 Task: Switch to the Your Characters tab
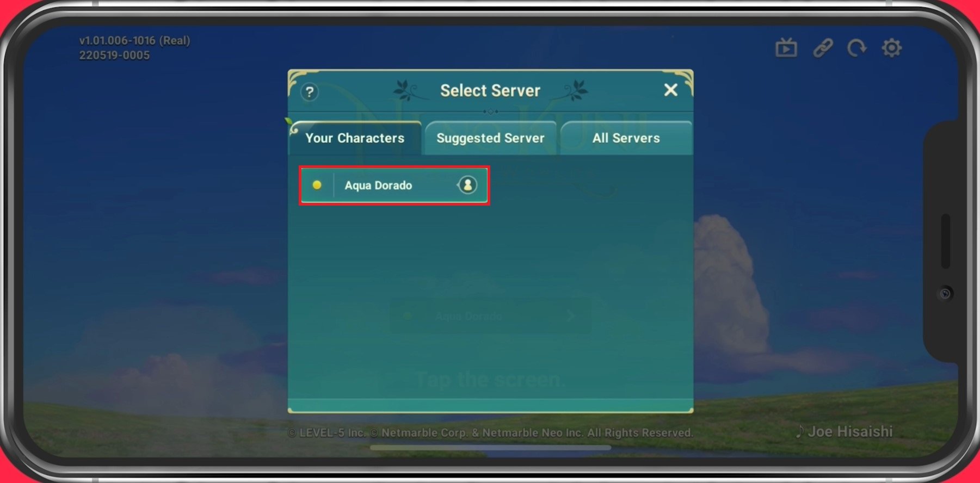[x=355, y=138]
